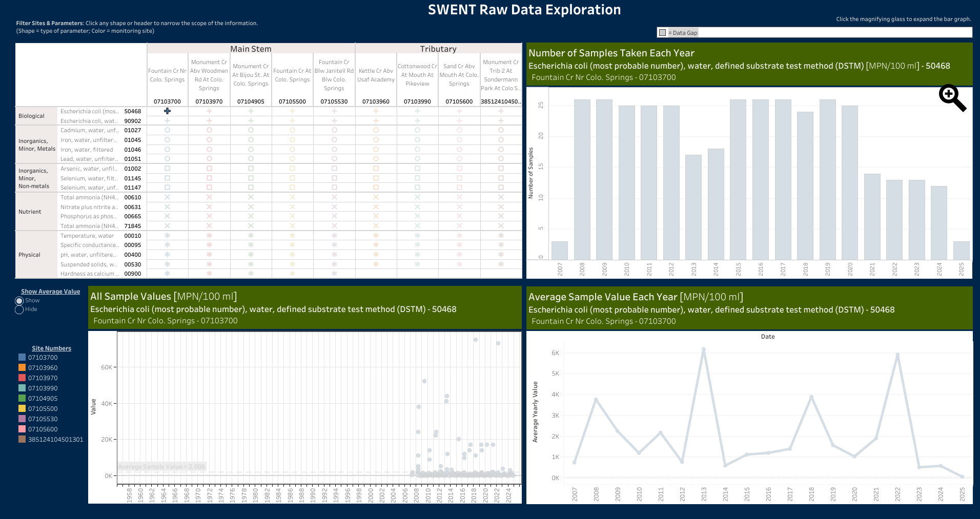
Task: Toggle the Data Gap legend checkbox
Action: point(662,33)
